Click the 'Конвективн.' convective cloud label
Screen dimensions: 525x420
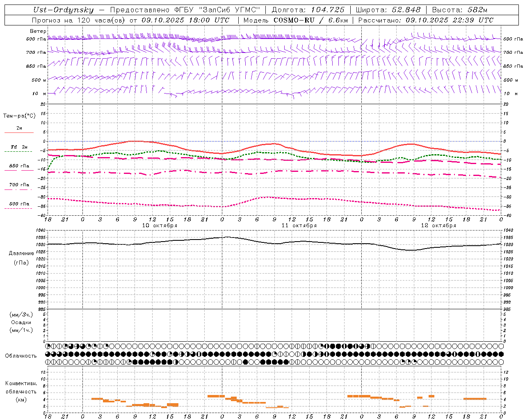coord(21,383)
